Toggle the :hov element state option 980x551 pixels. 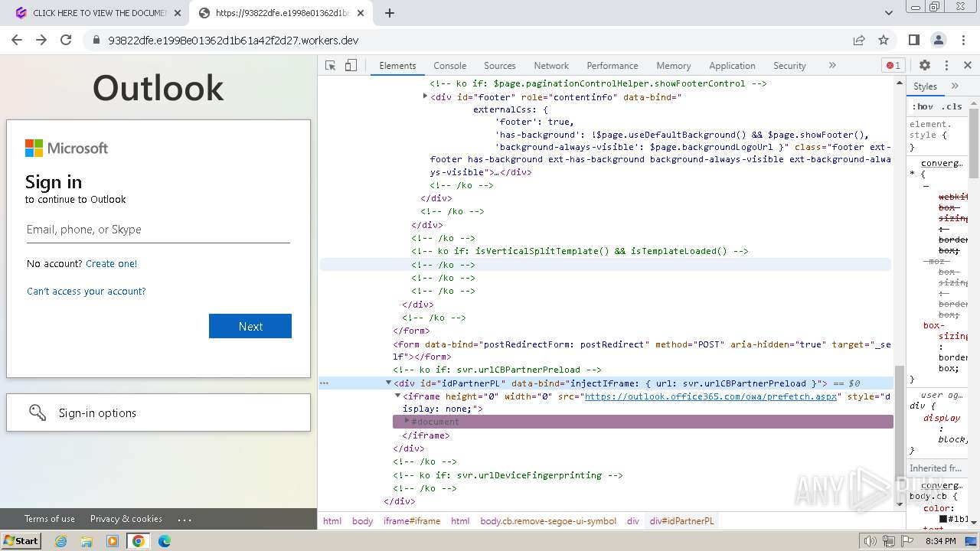click(x=923, y=106)
